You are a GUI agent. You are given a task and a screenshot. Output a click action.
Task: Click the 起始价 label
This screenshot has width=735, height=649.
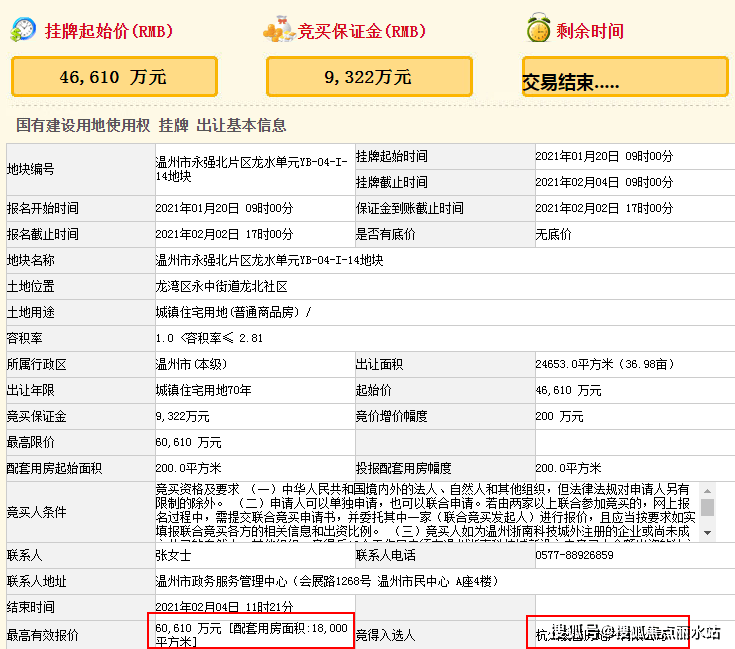pyautogui.click(x=373, y=390)
